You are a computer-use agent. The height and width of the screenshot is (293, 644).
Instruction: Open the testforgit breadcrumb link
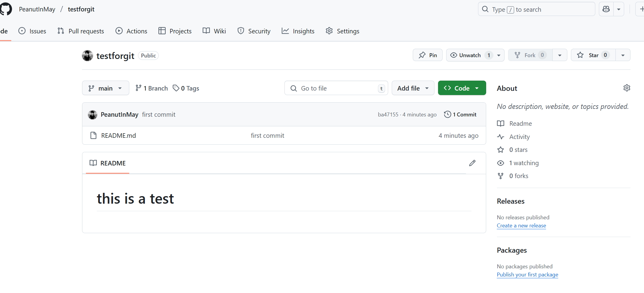81,9
